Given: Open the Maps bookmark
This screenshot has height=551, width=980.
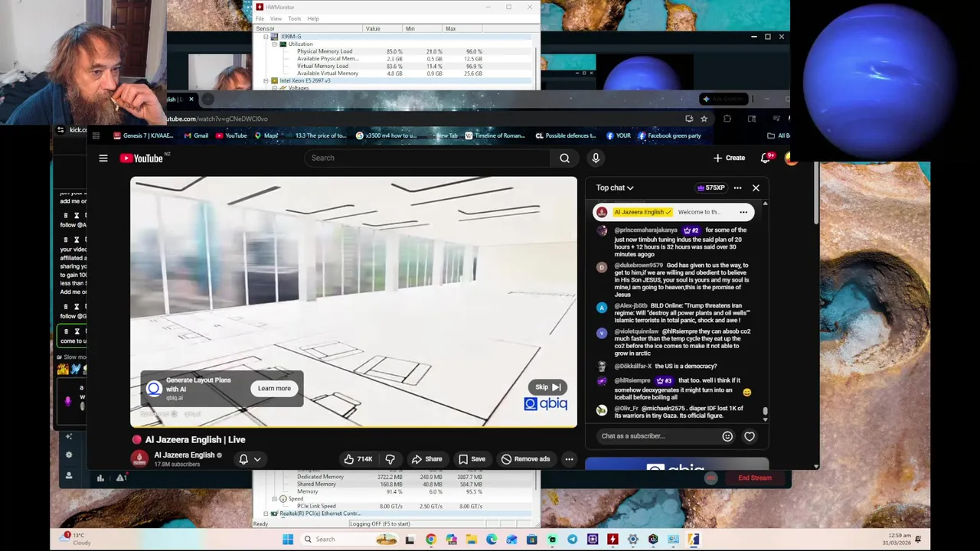Looking at the screenshot, I should pos(266,135).
